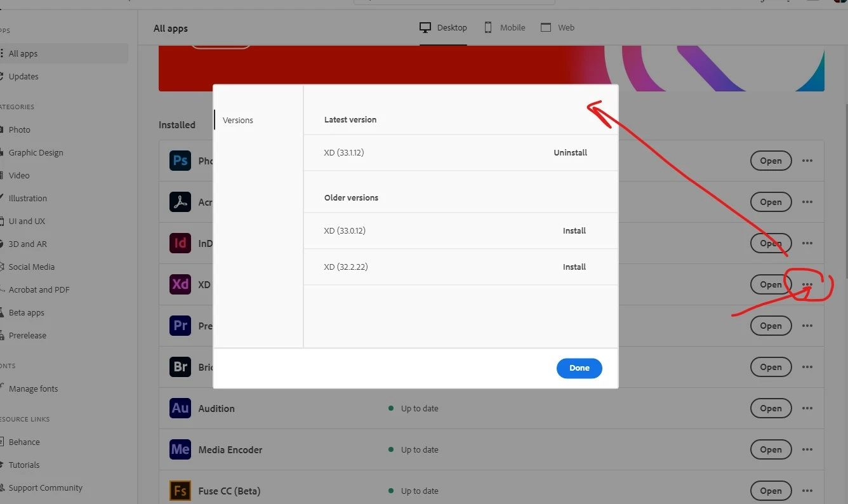Open Fuse CC with its Open button
This screenshot has width=848, height=504.
click(771, 491)
